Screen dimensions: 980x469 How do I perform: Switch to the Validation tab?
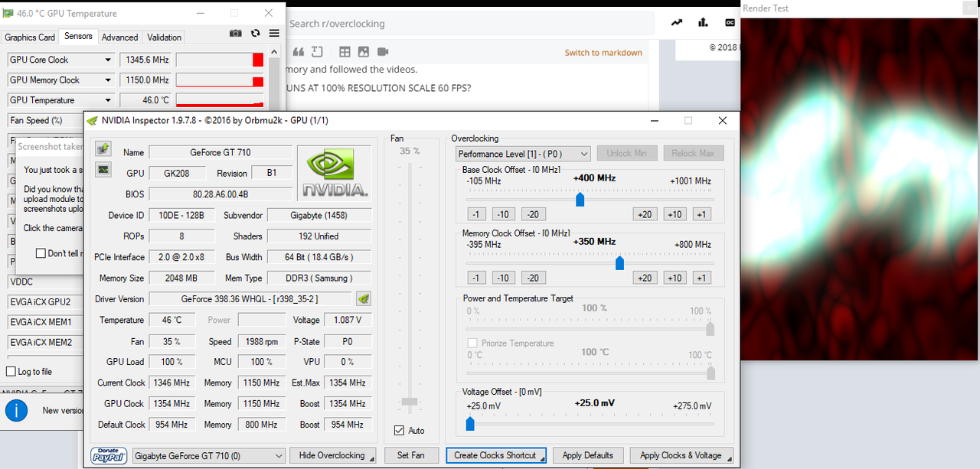point(165,37)
